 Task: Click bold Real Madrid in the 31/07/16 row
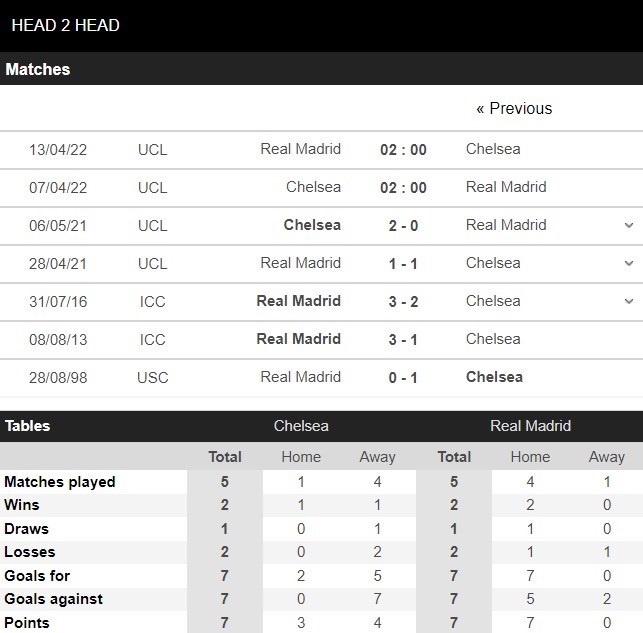click(x=299, y=301)
